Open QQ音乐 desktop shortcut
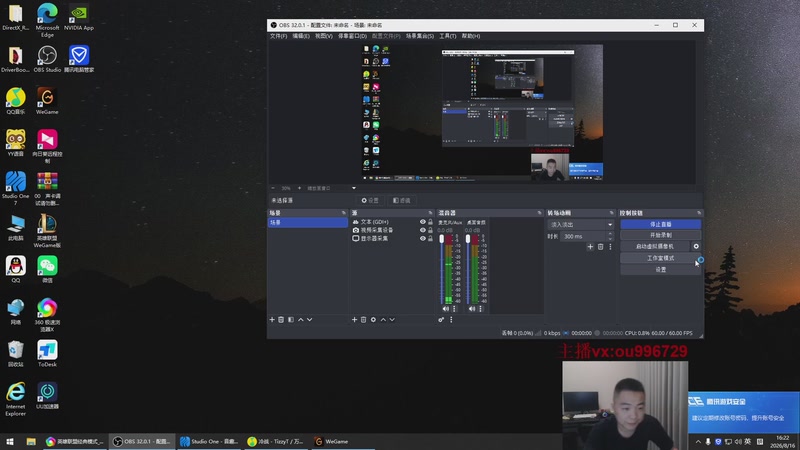Viewport: 800px width, 450px height. pyautogui.click(x=15, y=101)
